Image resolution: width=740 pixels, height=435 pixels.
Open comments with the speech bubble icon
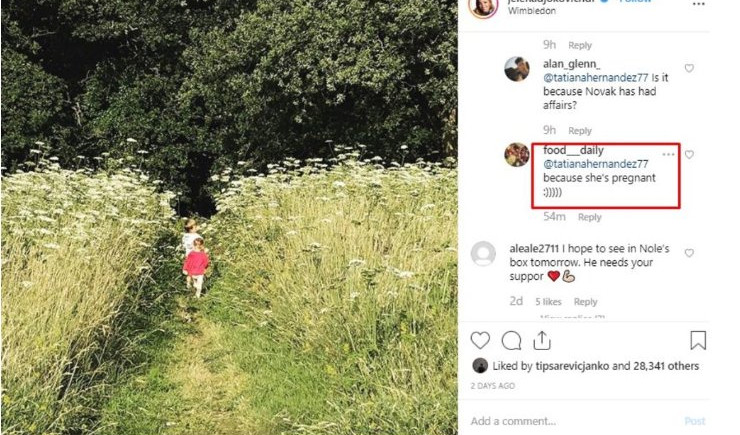pyautogui.click(x=512, y=340)
